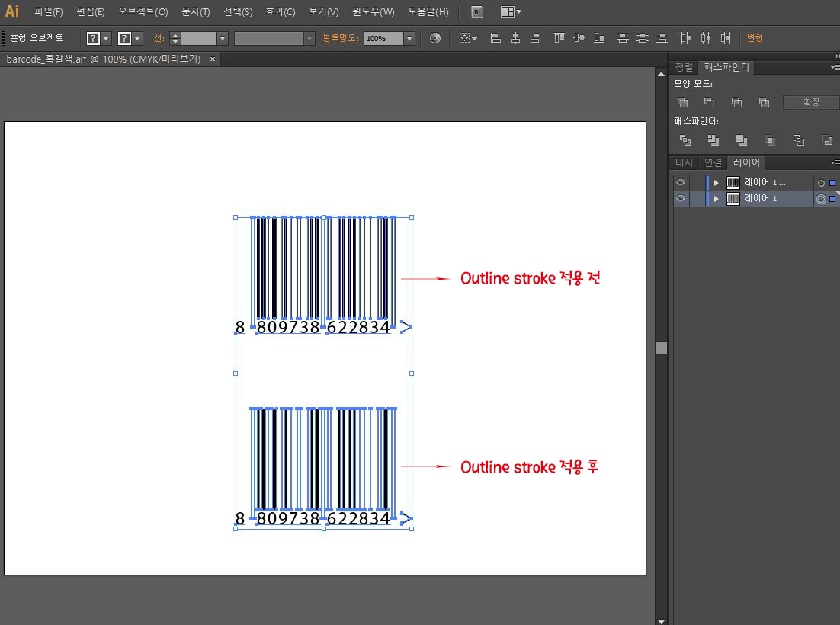The height and width of the screenshot is (625, 840).
Task: Click blue selection square of top '레이어 1 ...' layer
Action: click(832, 183)
